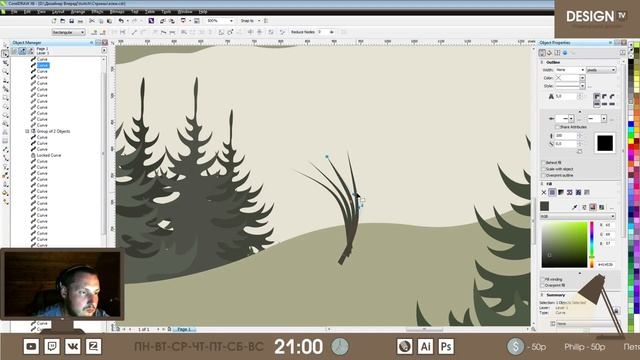Select the eyedropper in Fill section
Viewport: 640px width, 360px height.
[575, 207]
